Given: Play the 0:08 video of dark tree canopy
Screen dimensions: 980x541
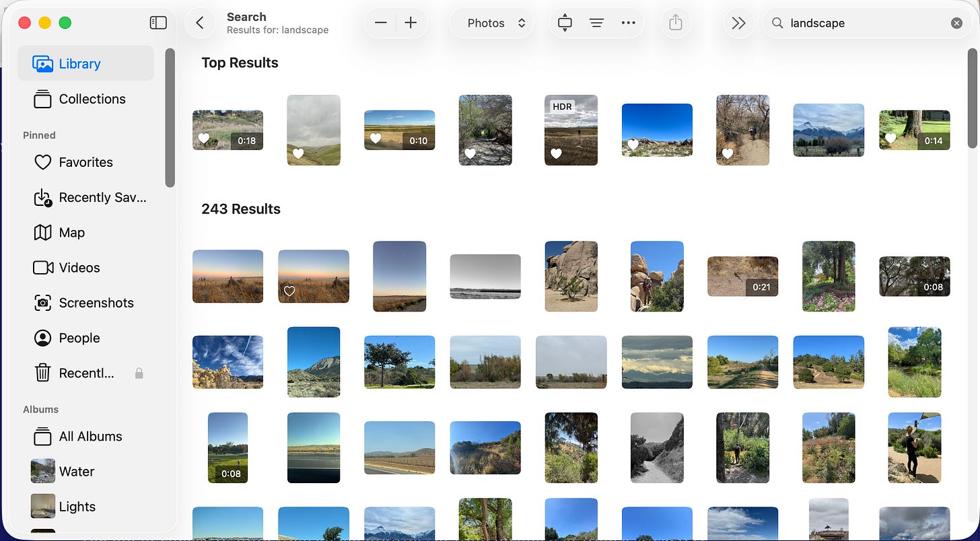Looking at the screenshot, I should click(915, 277).
